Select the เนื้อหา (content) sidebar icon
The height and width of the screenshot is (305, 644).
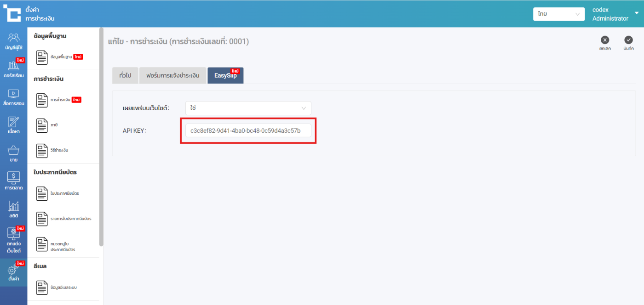tap(14, 125)
